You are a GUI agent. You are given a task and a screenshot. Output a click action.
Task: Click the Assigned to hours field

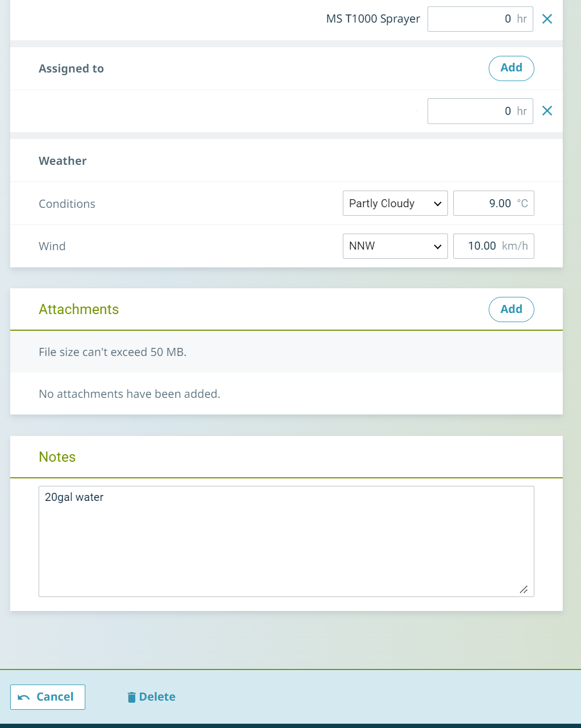pos(472,111)
